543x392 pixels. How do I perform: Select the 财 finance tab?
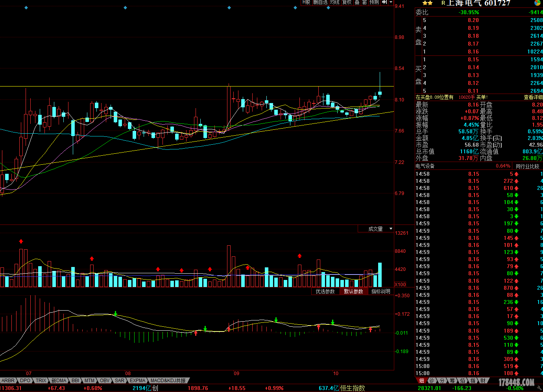coord(483,381)
